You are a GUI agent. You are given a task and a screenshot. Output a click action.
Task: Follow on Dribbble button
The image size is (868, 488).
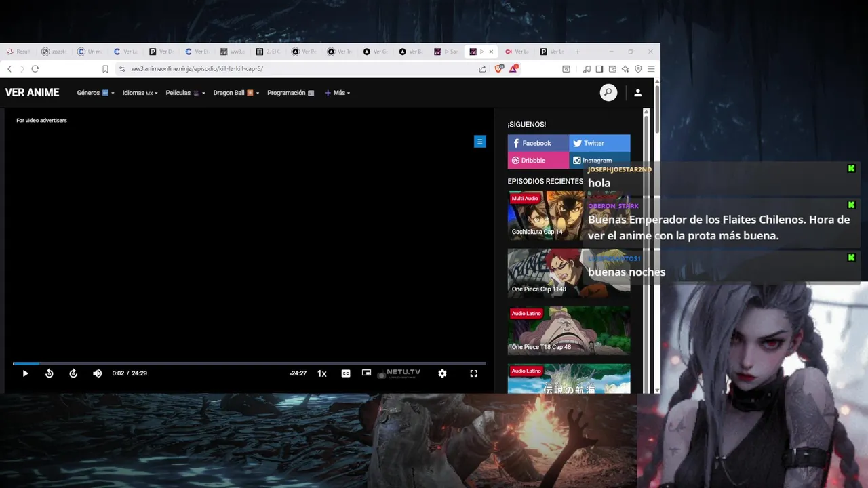[x=538, y=161]
